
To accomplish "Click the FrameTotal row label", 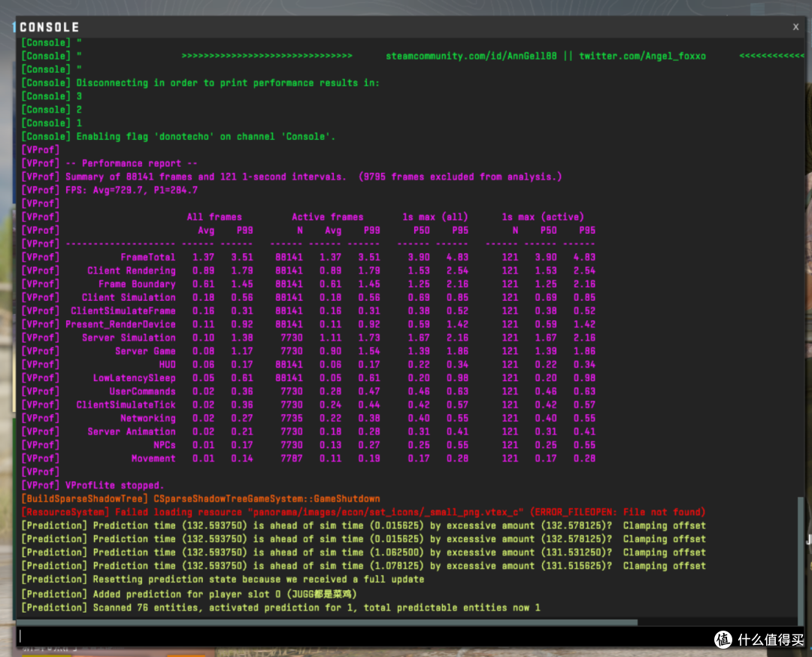I will [x=147, y=257].
